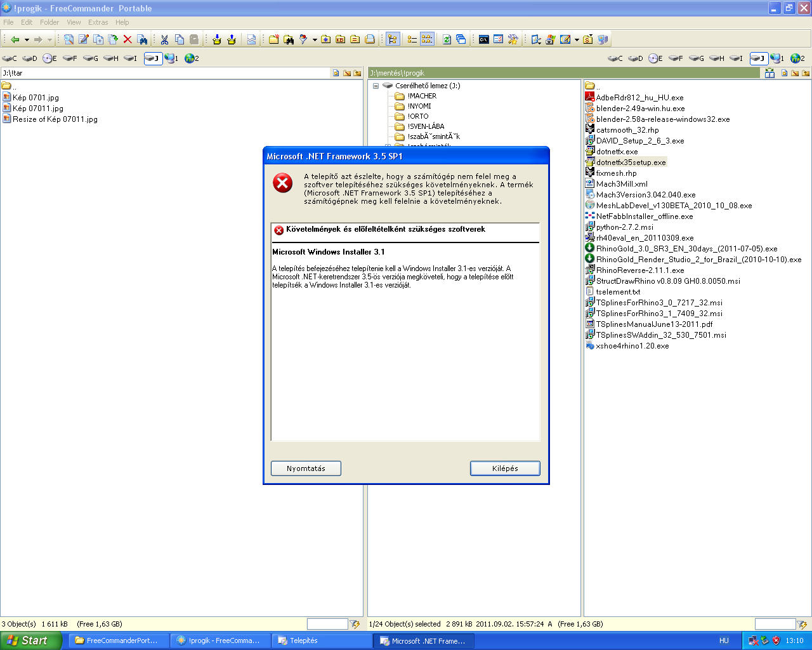The image size is (812, 650).
Task: Create a new folder with the toolbar icon
Action: point(274,39)
